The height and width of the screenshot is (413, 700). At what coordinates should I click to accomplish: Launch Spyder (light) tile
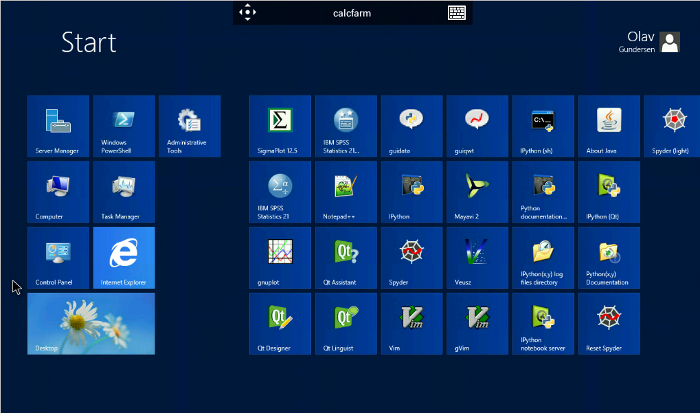672,126
